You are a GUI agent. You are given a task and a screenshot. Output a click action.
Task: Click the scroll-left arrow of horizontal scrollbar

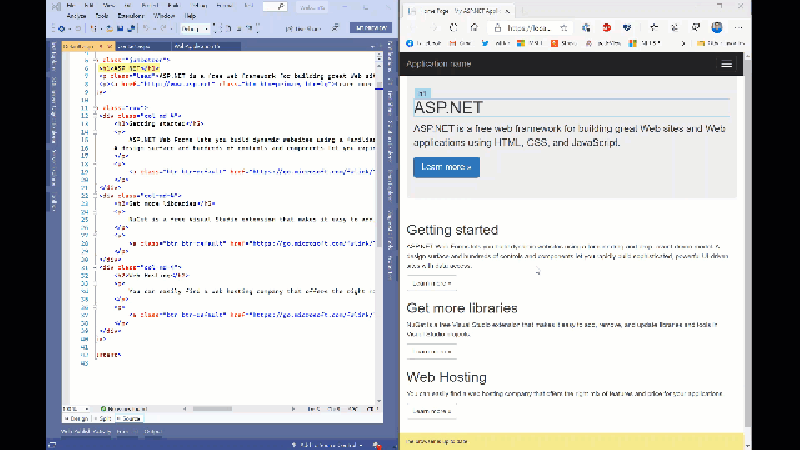pos(185,409)
